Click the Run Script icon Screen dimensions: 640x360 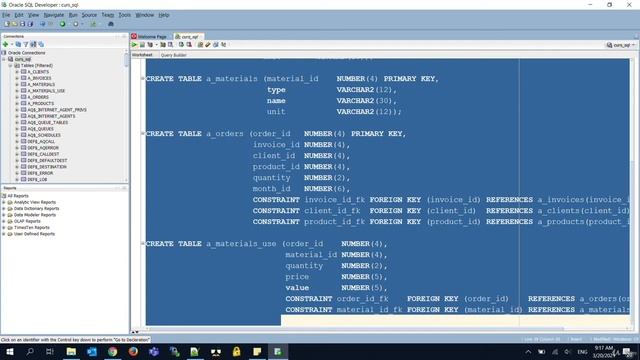pos(142,44)
